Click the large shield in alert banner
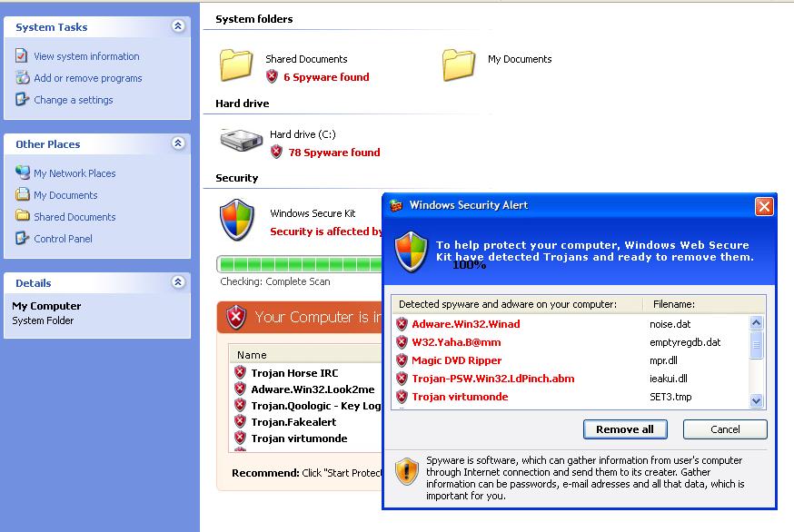This screenshot has width=794, height=532. [x=412, y=251]
